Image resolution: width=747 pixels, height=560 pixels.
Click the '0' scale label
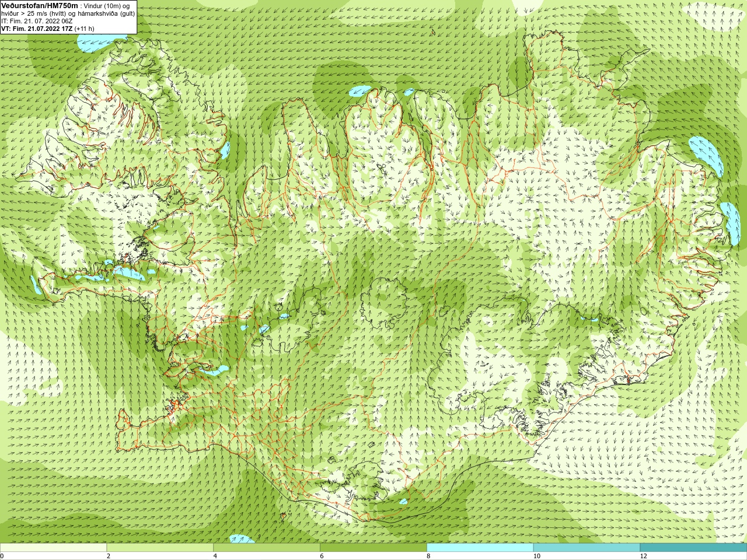tap(2, 556)
